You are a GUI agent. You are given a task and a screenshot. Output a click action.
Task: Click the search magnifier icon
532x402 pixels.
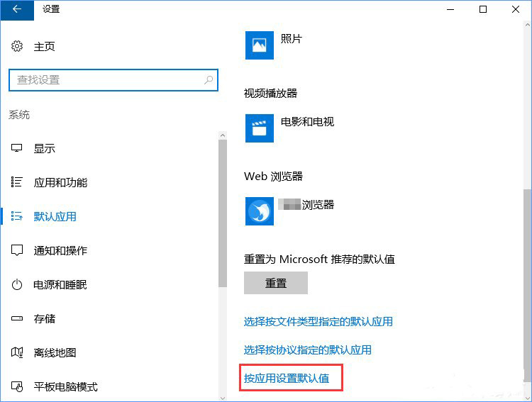[x=209, y=80]
